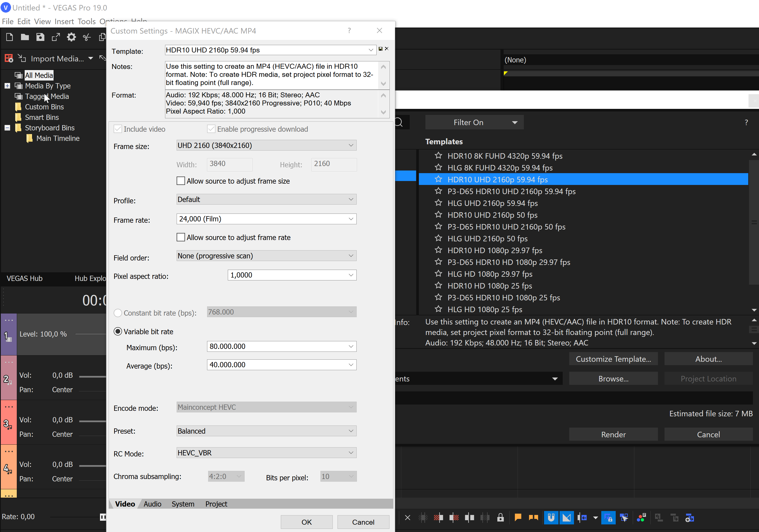This screenshot has height=532, width=759.
Task: Click the Render button
Action: (x=613, y=434)
